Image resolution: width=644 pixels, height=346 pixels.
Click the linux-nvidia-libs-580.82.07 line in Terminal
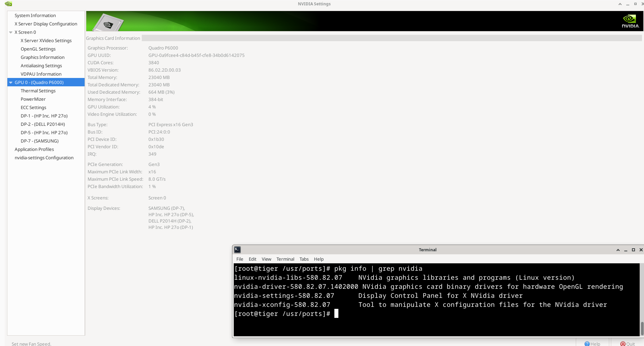[x=404, y=277]
